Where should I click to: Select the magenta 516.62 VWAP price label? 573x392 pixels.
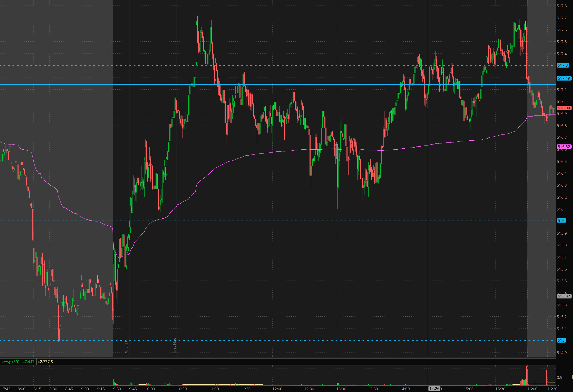(x=564, y=147)
